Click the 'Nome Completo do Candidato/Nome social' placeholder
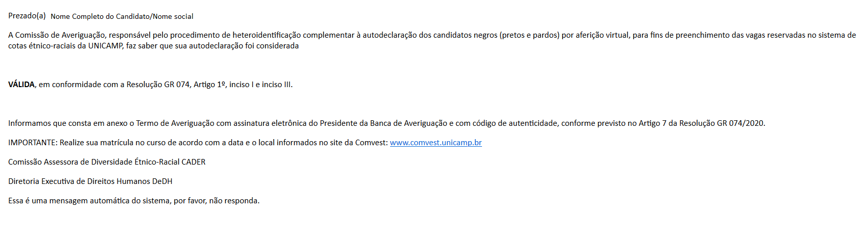The width and height of the screenshot is (868, 240). point(122,16)
